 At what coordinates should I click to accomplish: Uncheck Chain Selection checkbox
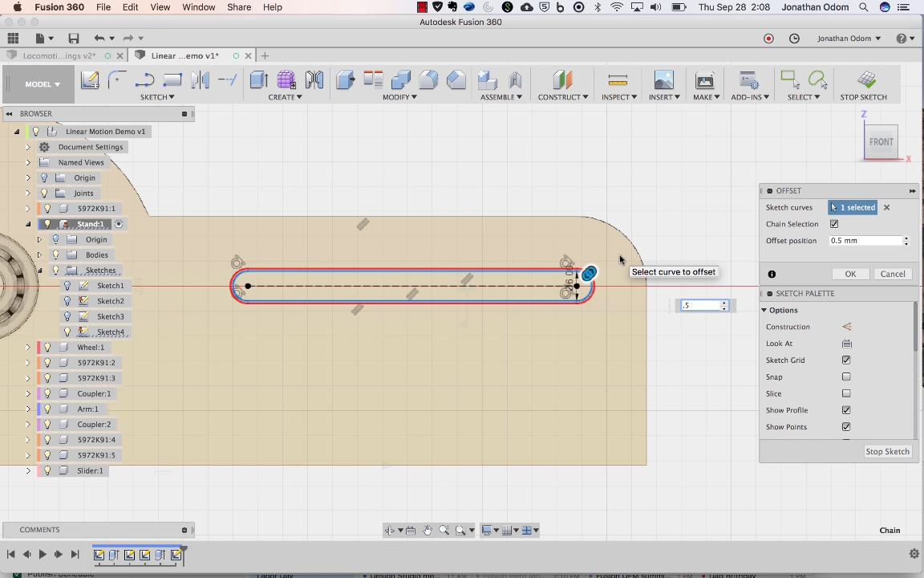click(834, 224)
